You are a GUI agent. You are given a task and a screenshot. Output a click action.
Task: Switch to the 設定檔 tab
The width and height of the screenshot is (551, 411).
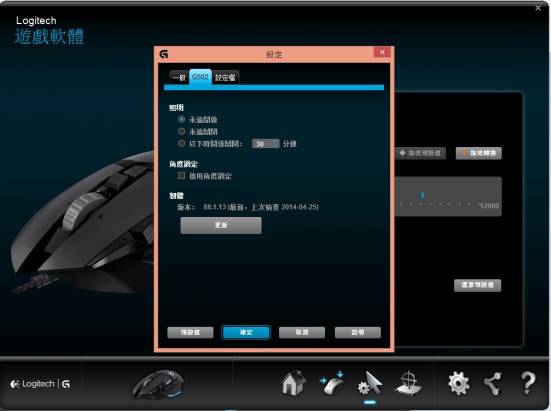[226, 77]
